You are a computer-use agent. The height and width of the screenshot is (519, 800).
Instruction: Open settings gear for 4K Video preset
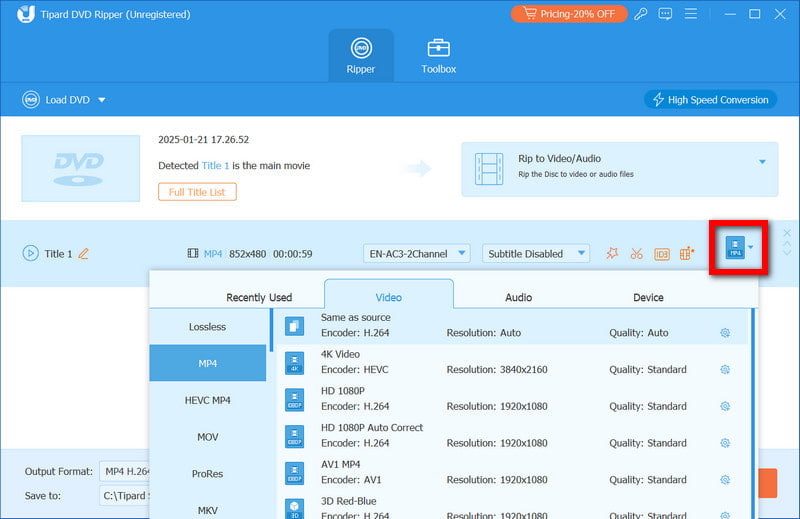tap(725, 370)
